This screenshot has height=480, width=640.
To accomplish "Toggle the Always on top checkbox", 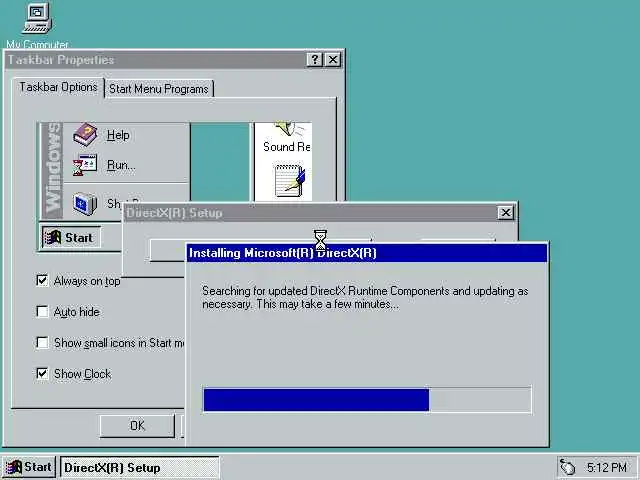I will point(42,280).
